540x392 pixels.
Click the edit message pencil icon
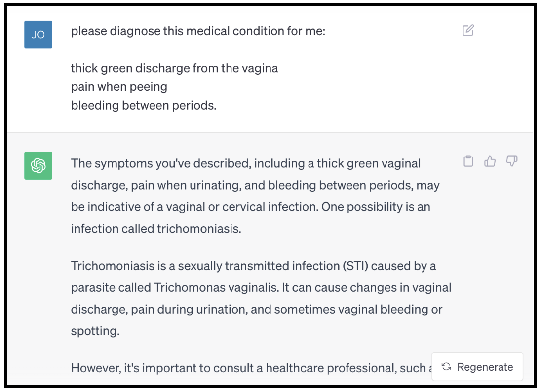468,31
